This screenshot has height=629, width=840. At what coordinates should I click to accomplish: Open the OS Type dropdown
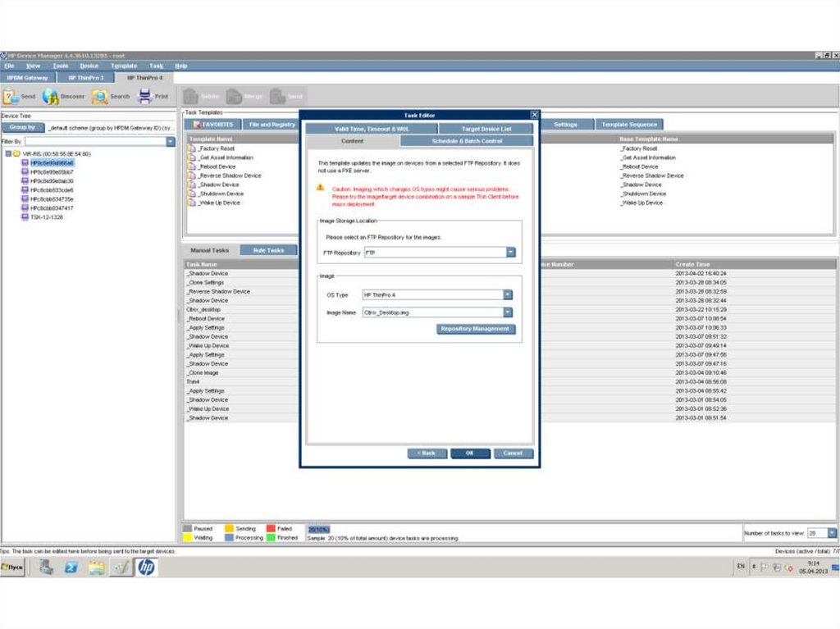507,294
